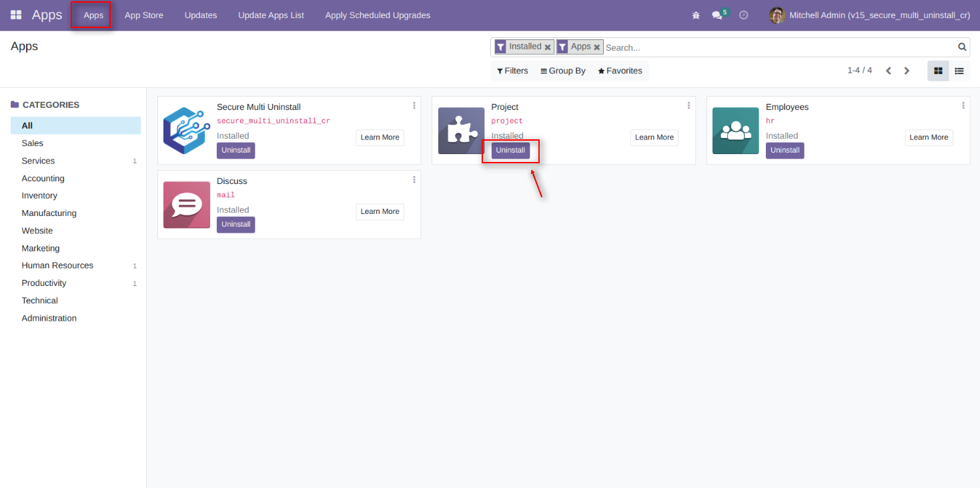
Task: Open the main apps grid menu icon
Action: coord(16,15)
